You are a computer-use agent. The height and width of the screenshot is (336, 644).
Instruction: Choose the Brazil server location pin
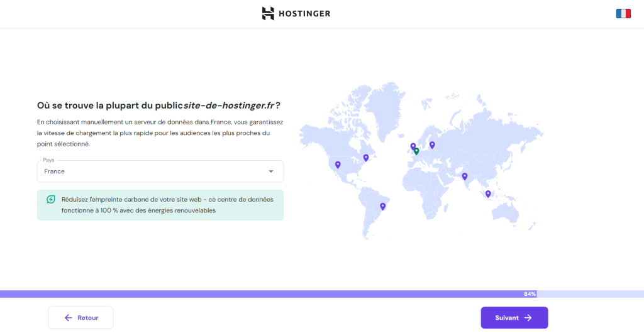[382, 206]
